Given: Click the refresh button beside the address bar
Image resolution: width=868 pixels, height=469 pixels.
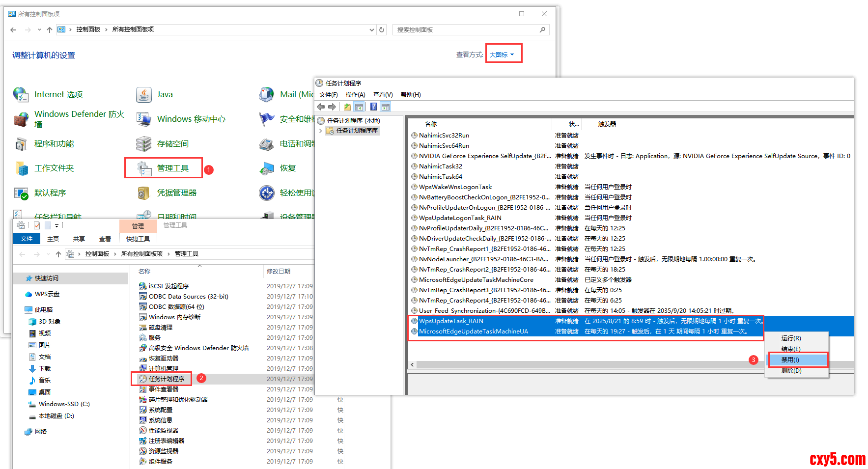Looking at the screenshot, I should click(382, 29).
